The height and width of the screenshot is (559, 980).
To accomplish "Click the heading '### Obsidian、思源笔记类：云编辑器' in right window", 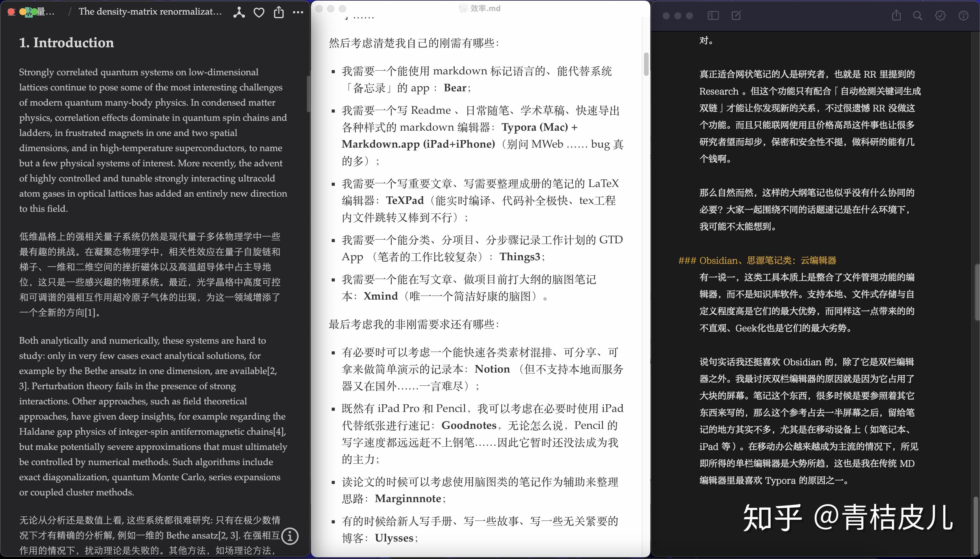I will pos(757,260).
